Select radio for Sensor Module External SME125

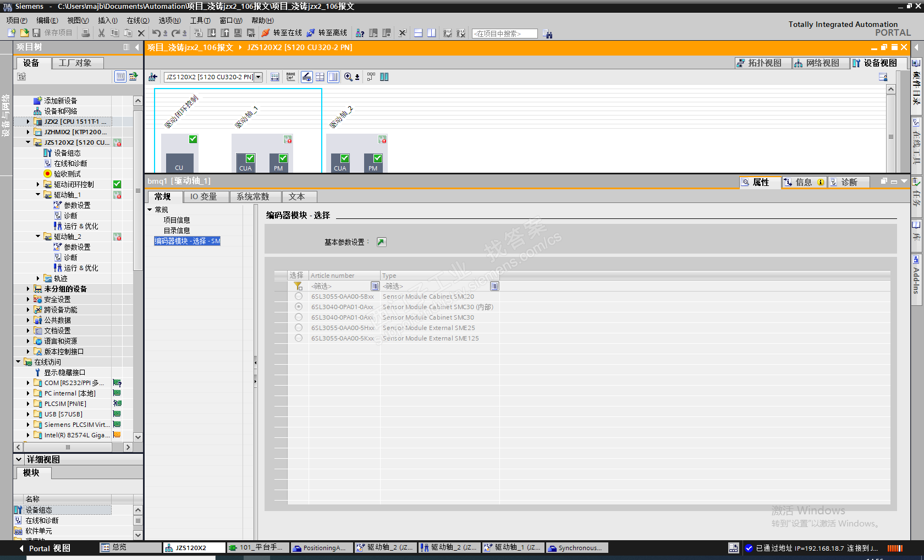click(299, 338)
